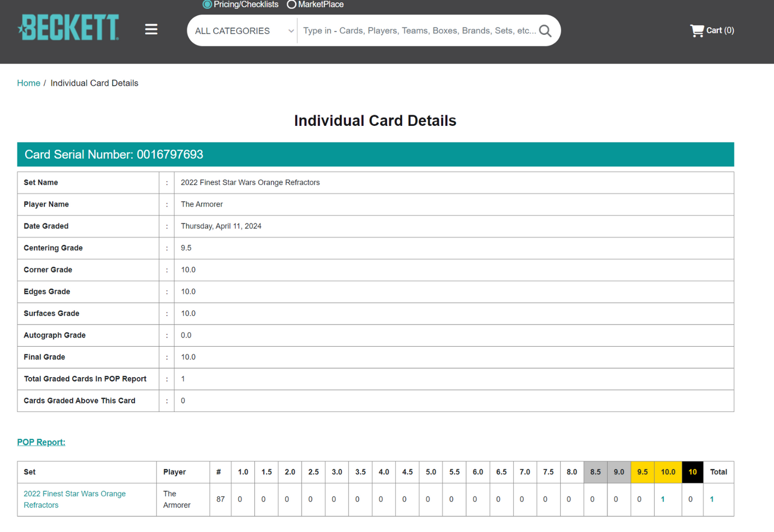Select the gray 8.5 grade header cell
774x532 pixels.
(596, 472)
